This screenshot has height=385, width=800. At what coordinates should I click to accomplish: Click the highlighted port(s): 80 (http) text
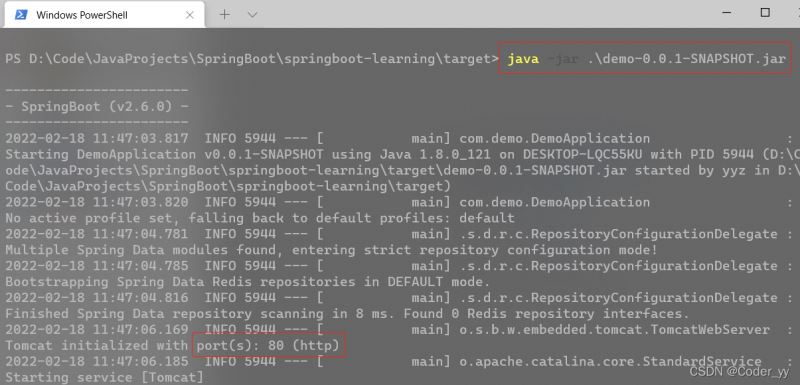coord(268,346)
